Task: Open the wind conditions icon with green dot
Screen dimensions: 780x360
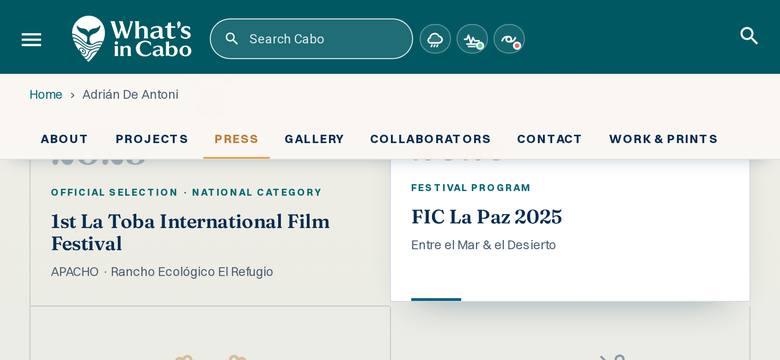Action: coord(472,39)
